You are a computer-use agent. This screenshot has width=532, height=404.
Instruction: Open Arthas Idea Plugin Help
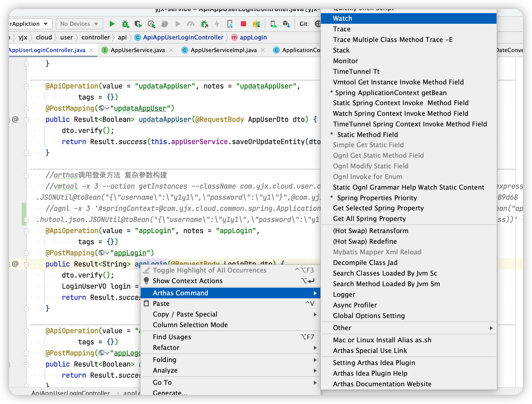pyautogui.click(x=408, y=373)
